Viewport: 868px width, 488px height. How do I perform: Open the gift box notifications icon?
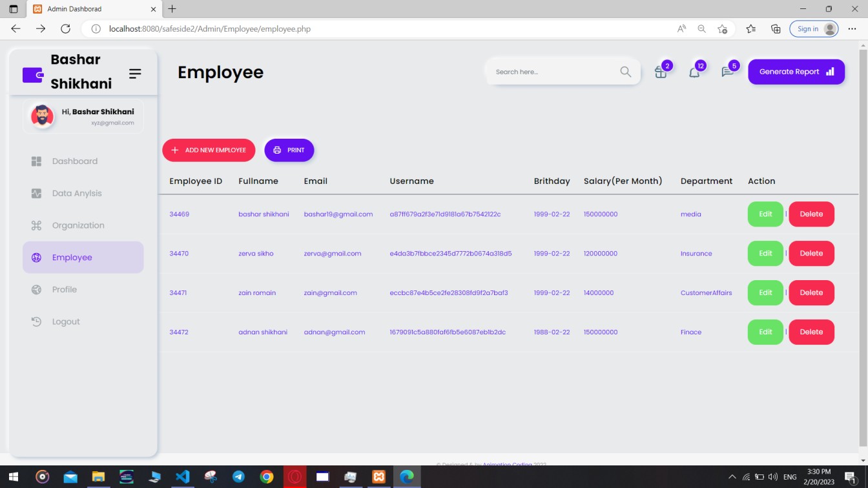660,72
